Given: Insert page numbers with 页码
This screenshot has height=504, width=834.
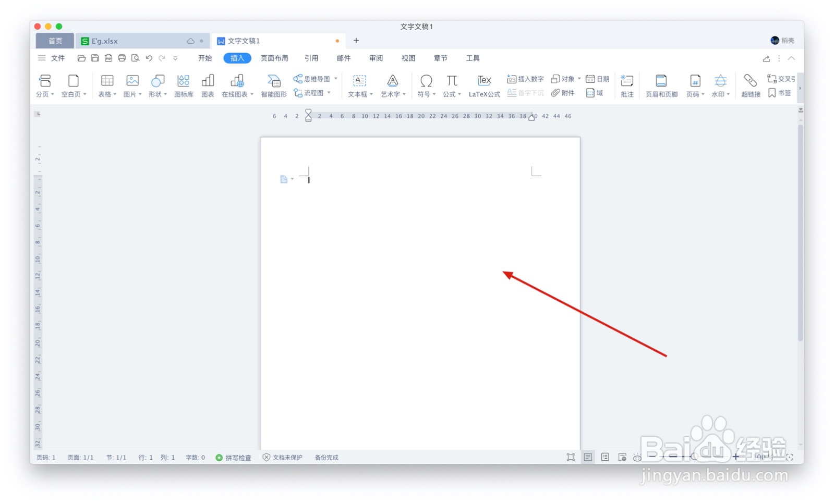Looking at the screenshot, I should (695, 86).
